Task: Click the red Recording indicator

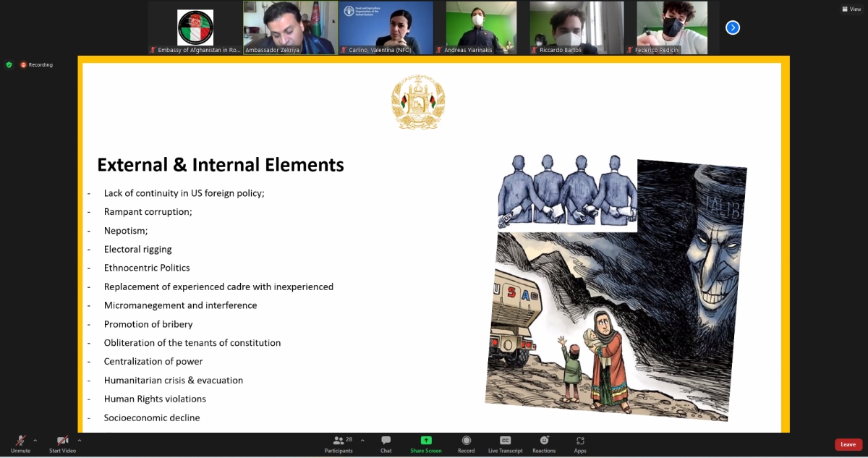Action: coord(37,64)
